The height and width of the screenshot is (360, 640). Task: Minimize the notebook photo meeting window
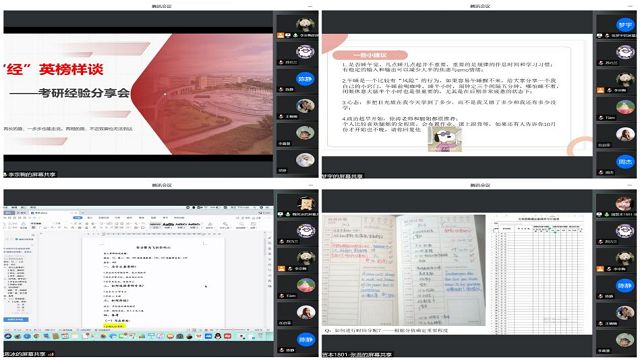630,185
